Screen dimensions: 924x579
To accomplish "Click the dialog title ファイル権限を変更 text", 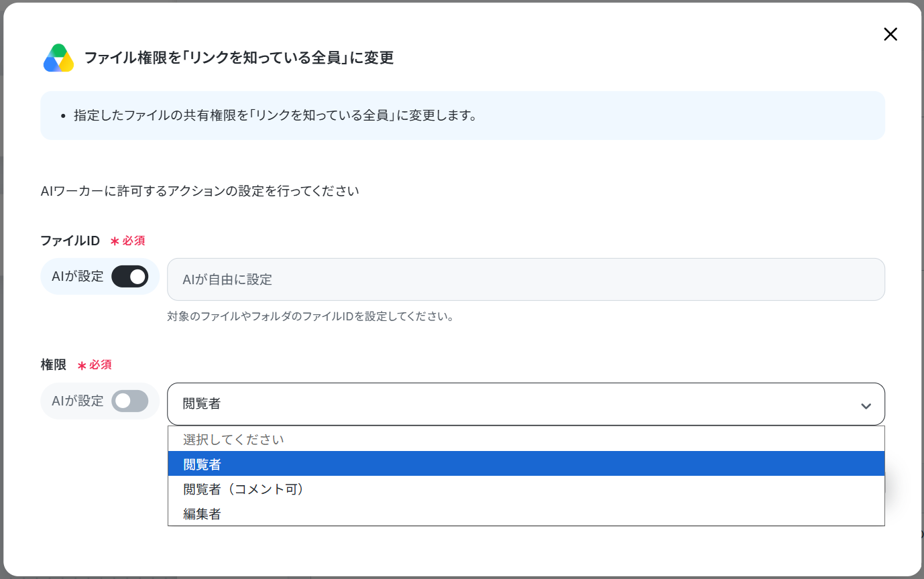I will pyautogui.click(x=239, y=58).
